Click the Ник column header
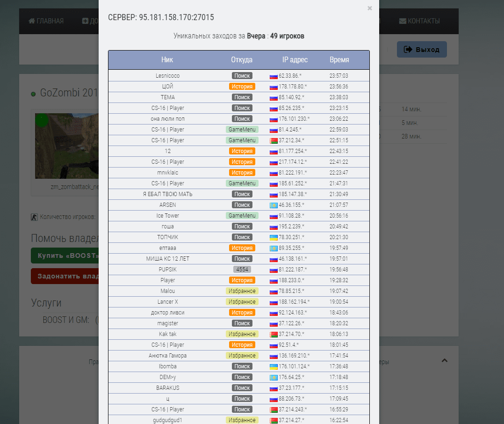The width and height of the screenshot is (504, 424). pos(167,59)
